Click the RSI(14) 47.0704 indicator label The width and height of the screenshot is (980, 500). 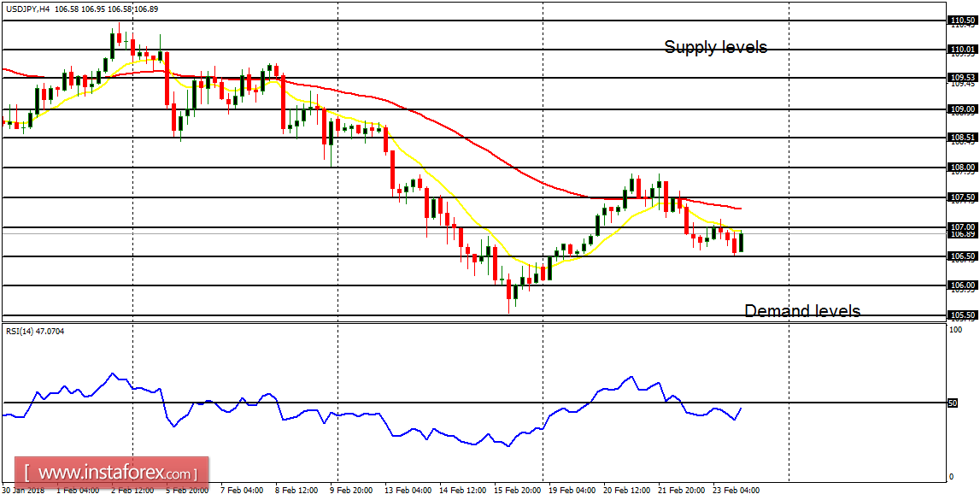(34, 332)
